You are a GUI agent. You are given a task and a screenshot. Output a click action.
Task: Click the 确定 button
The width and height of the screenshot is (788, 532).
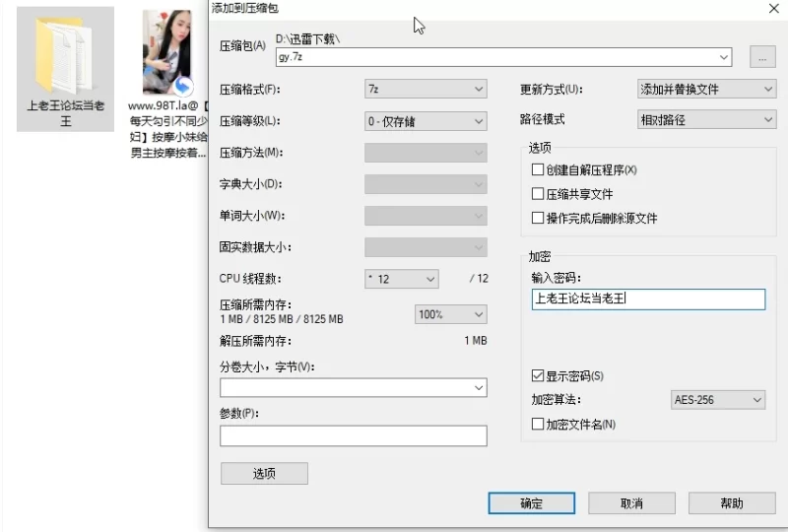pos(531,502)
